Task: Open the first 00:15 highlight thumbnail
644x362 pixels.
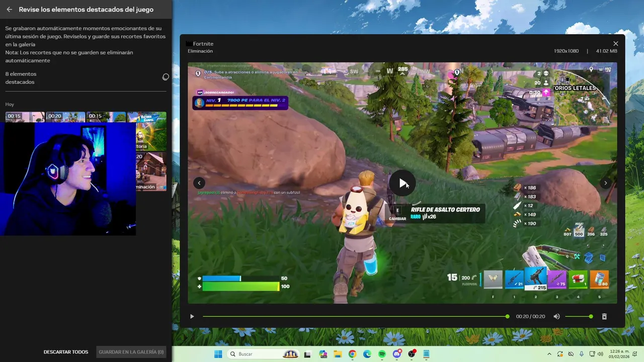Action: tap(25, 117)
